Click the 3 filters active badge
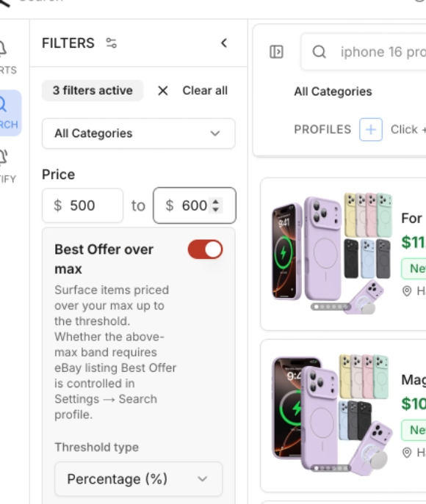This screenshot has height=504, width=426. tap(93, 91)
